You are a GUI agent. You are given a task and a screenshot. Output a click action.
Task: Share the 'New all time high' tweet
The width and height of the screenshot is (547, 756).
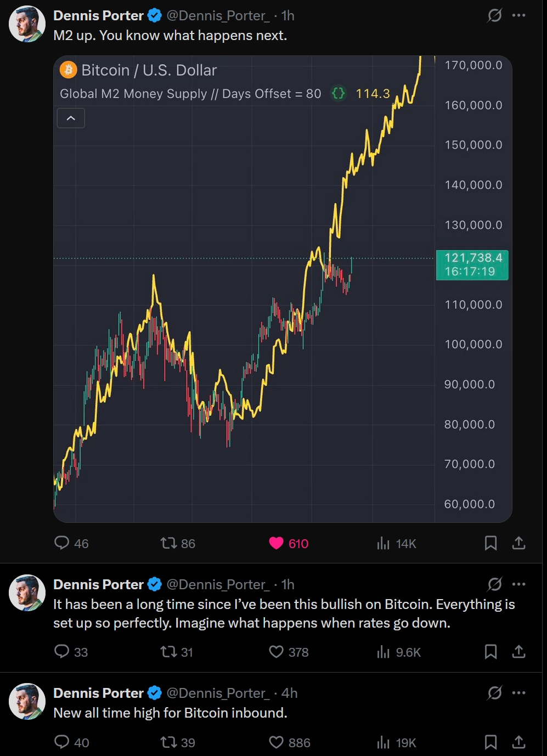pos(518,742)
